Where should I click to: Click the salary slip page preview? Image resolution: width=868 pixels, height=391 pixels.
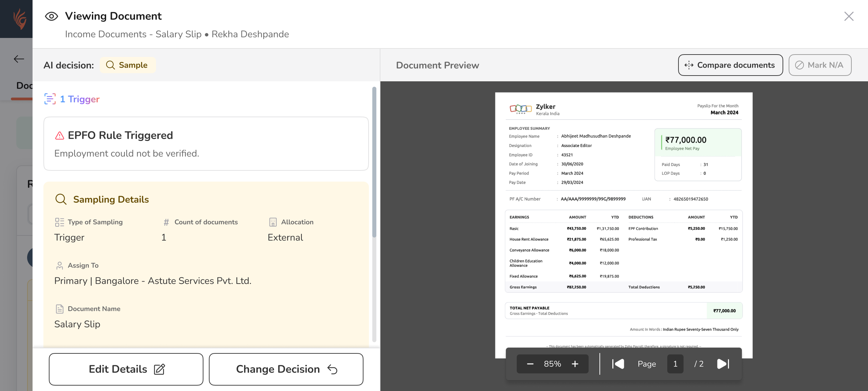tap(624, 225)
